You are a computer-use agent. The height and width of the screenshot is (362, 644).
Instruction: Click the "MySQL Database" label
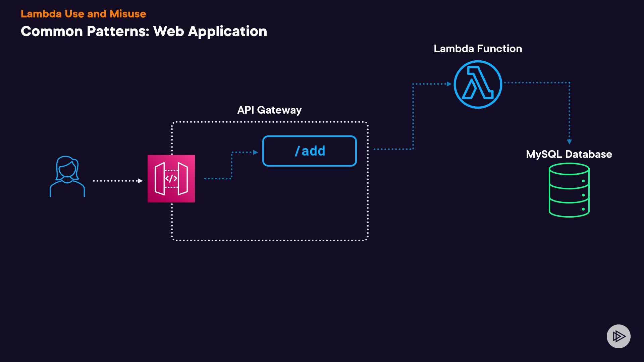click(x=569, y=154)
